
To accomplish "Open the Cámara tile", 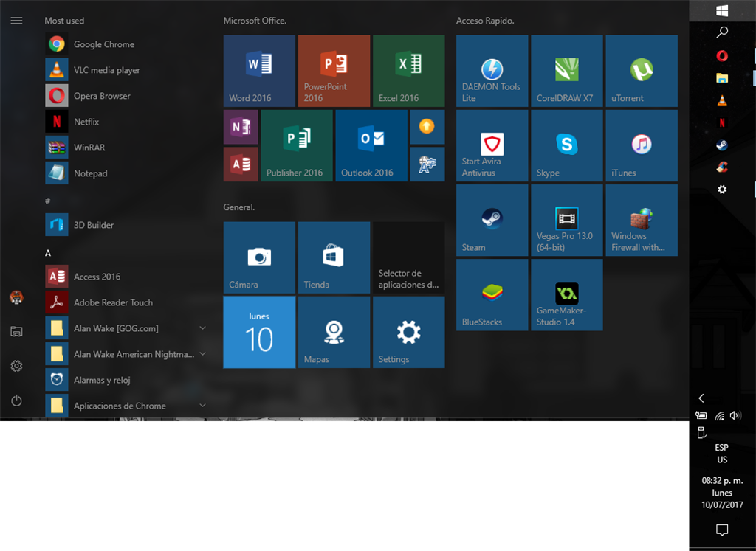I will 259,257.
